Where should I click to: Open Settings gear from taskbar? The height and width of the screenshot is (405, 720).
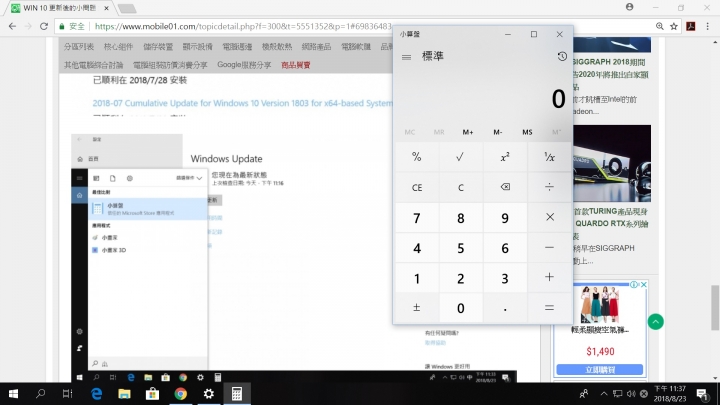[208, 394]
